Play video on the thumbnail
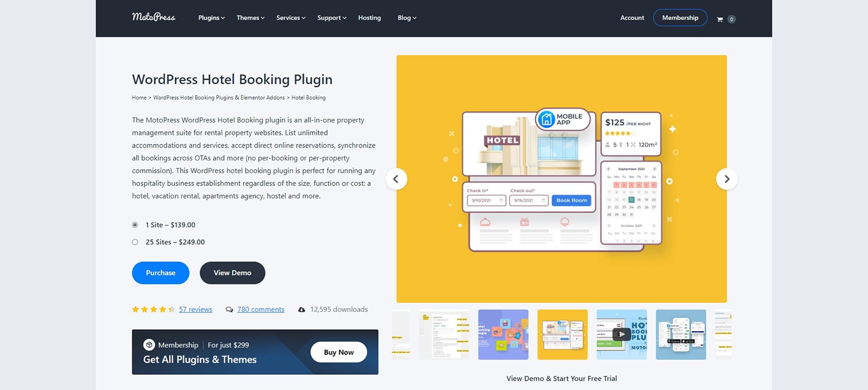The height and width of the screenshot is (390, 868). coord(622,334)
